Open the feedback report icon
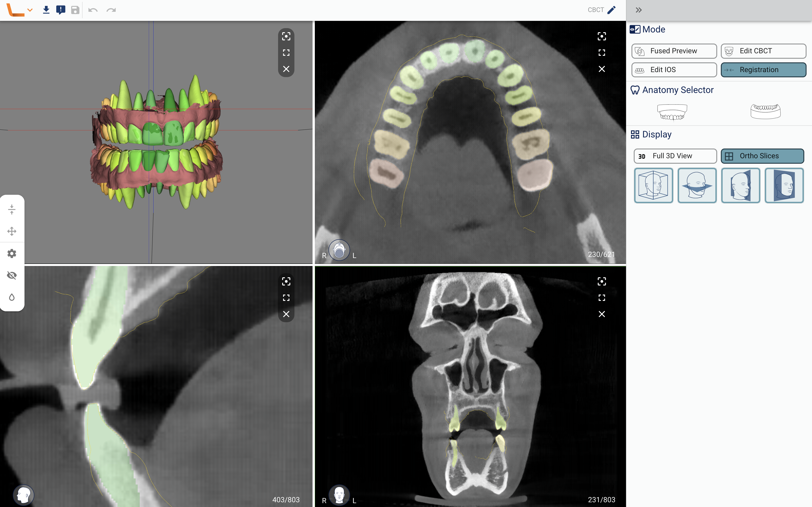812x507 pixels. [x=61, y=10]
